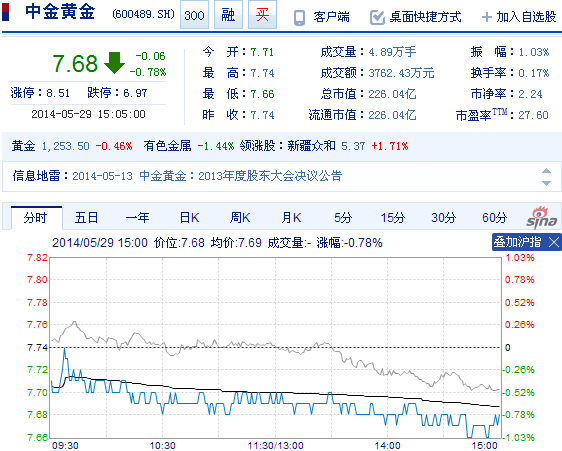This screenshot has height=451, width=562.
Task: Click the red 买 buy button
Action: click(262, 15)
